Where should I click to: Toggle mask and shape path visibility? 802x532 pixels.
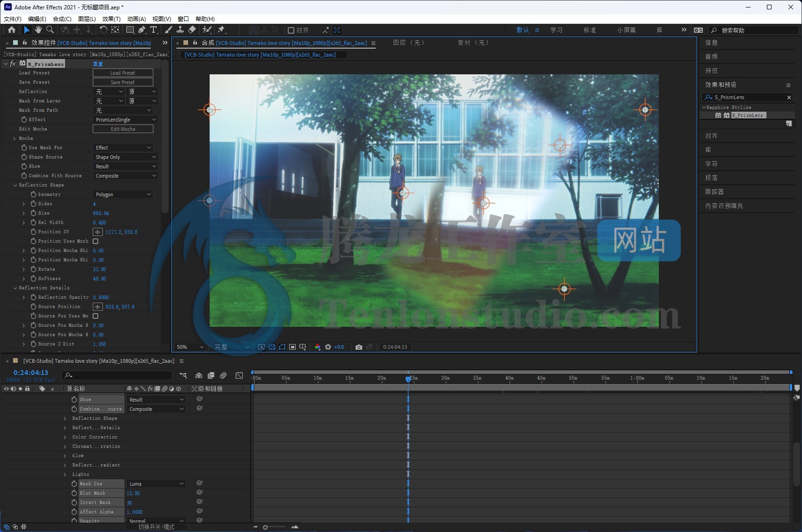282,347
